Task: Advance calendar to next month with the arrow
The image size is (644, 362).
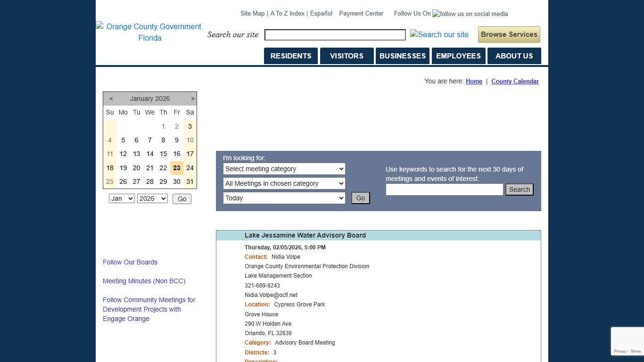Action: (x=192, y=99)
